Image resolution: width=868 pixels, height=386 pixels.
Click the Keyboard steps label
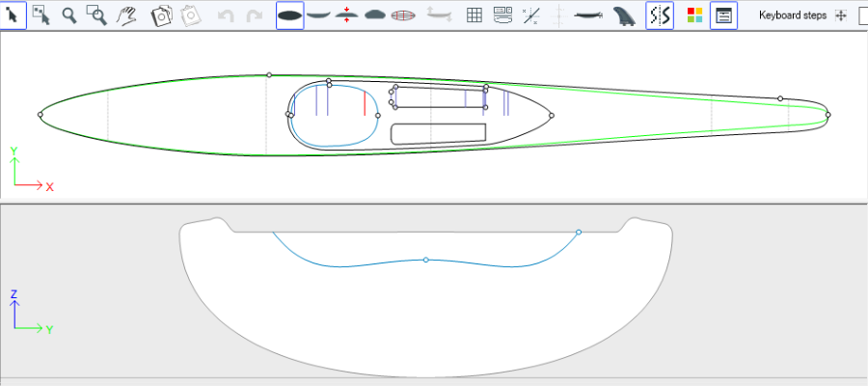(x=793, y=15)
